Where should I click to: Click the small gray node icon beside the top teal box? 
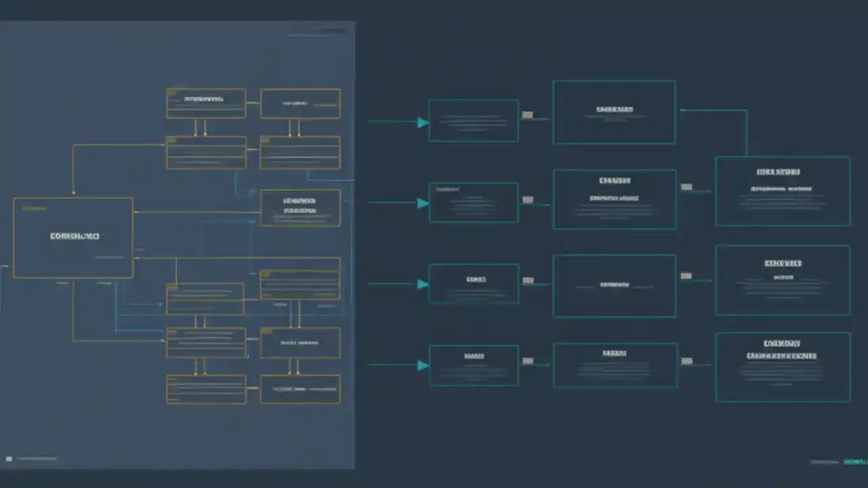(528, 115)
